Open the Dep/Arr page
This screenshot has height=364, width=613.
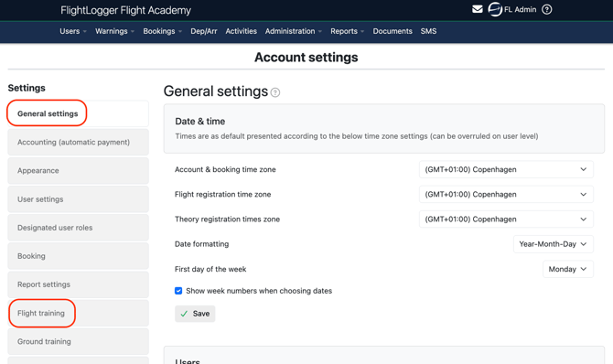(204, 31)
